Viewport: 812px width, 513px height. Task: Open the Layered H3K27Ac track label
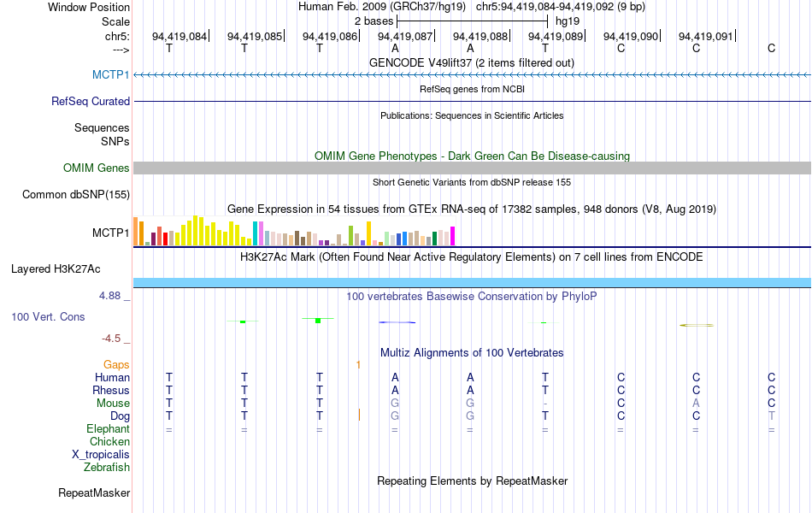coord(56,269)
